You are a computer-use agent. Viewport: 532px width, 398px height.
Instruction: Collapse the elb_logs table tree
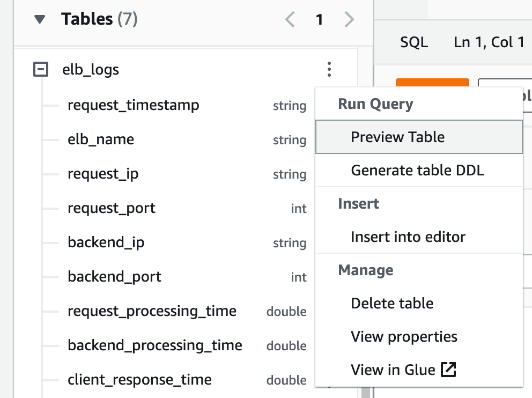(41, 69)
